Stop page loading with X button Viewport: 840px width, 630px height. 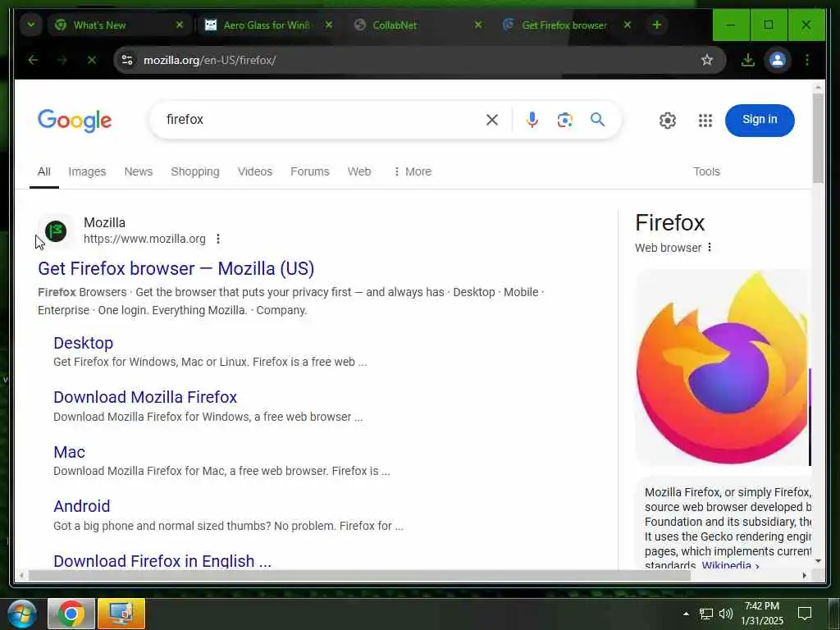92,60
